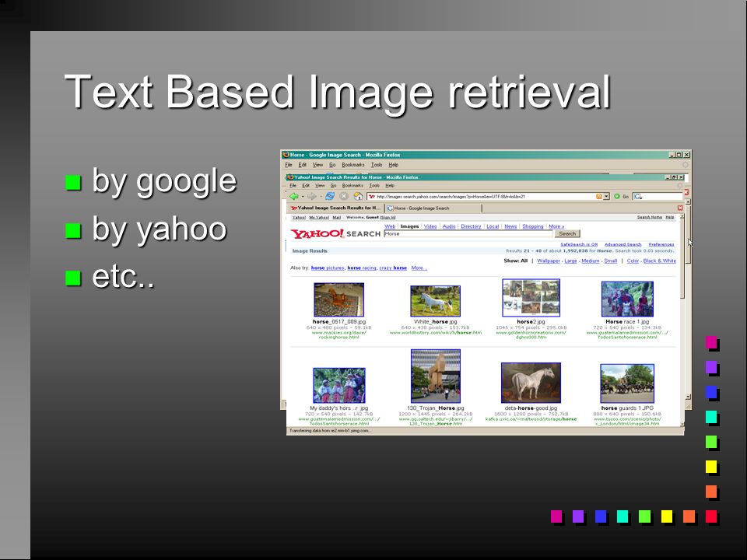Open the Advanced Search link

click(x=622, y=244)
